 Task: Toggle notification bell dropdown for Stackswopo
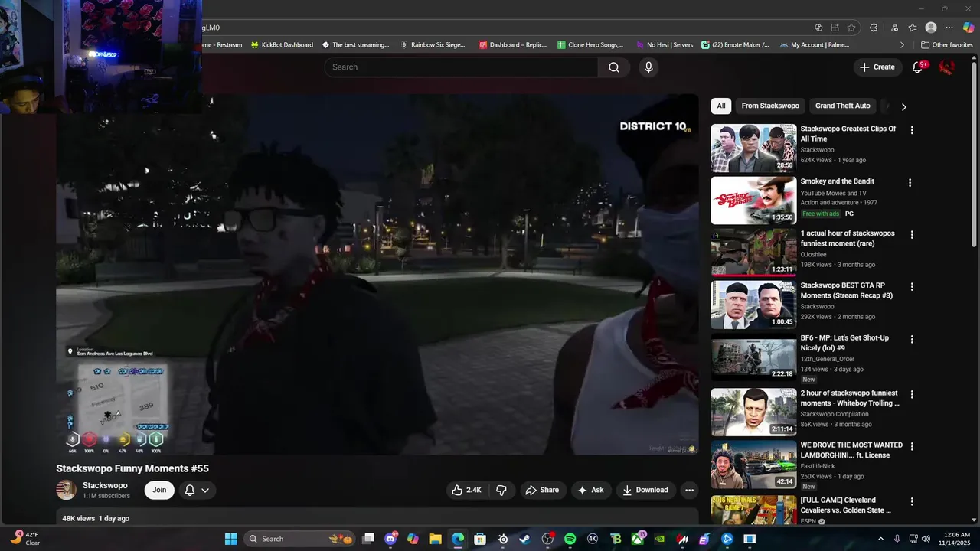(x=197, y=491)
